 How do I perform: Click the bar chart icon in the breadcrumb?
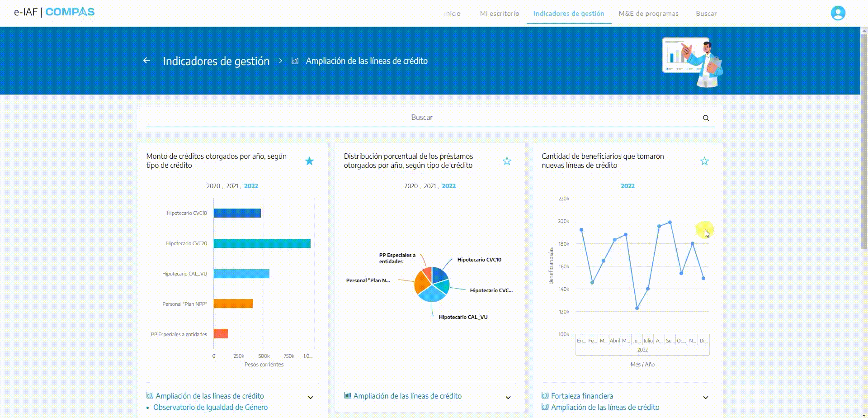coord(295,61)
